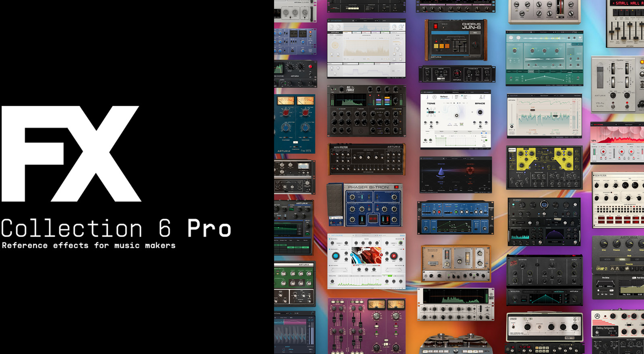Click the Mix knob on Chorus JUN-6
The height and width of the screenshot is (354, 644).
[475, 44]
